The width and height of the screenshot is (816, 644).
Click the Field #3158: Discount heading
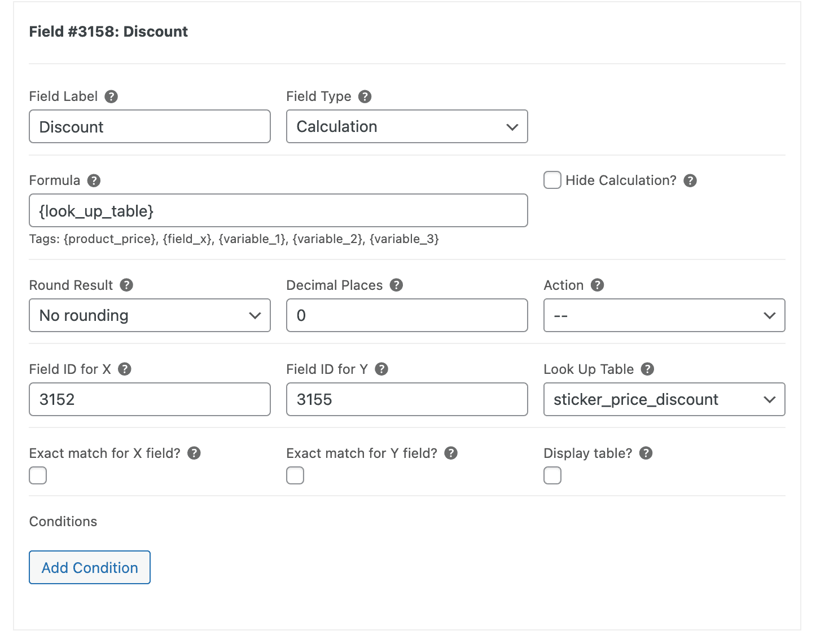click(108, 32)
